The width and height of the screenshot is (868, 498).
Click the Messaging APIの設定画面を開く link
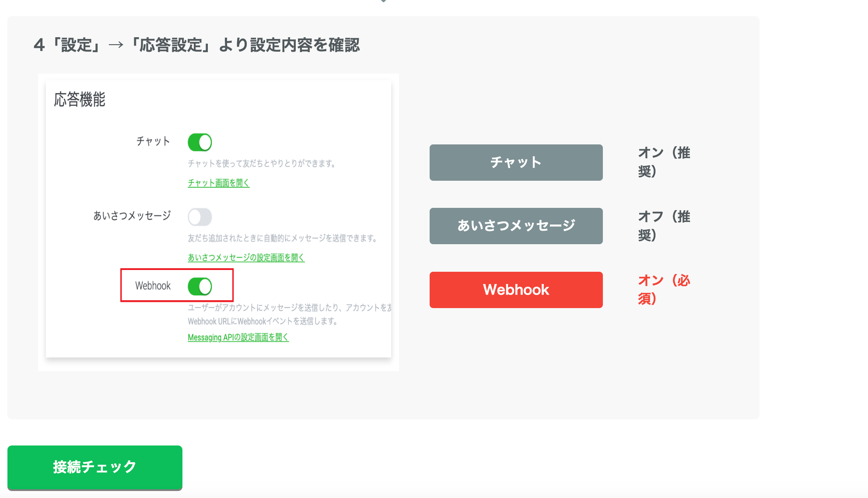tap(238, 337)
